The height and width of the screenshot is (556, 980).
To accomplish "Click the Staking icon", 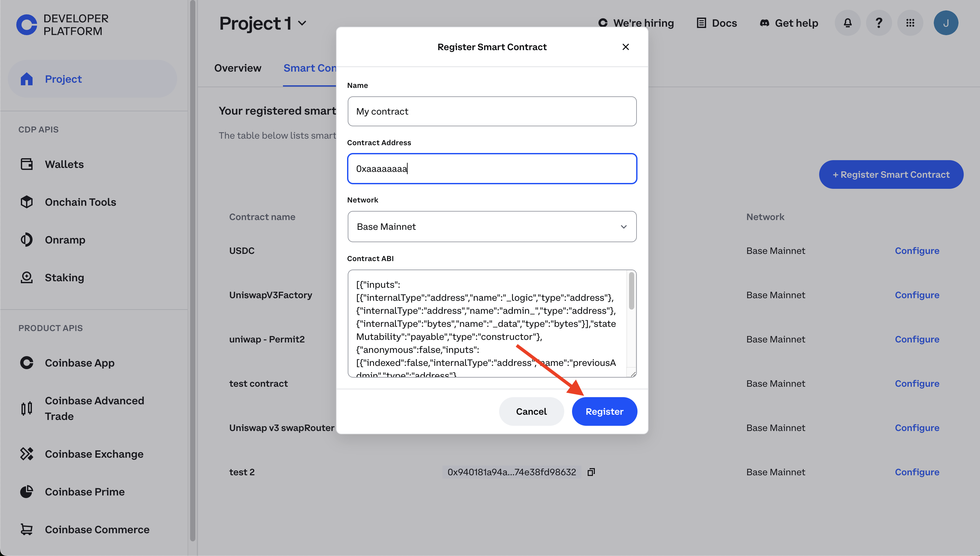I will [26, 278].
